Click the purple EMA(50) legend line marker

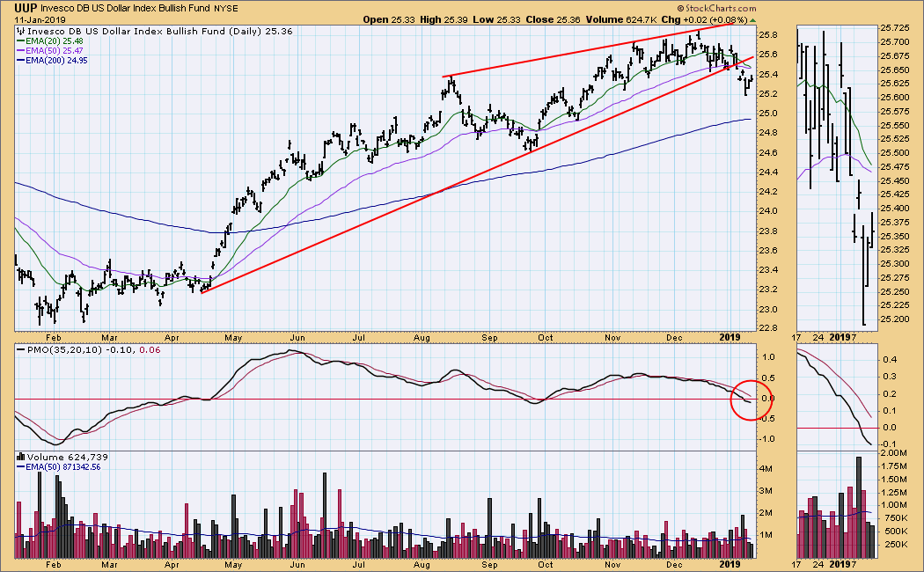point(20,51)
